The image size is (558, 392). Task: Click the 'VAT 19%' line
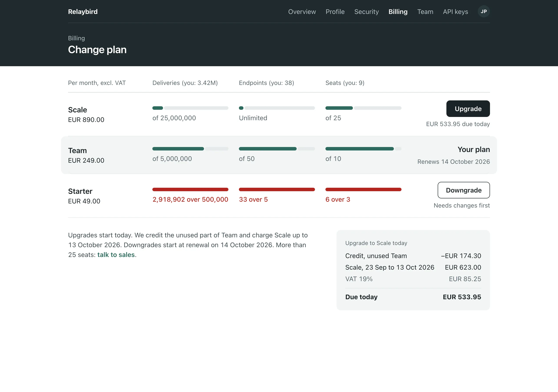359,279
